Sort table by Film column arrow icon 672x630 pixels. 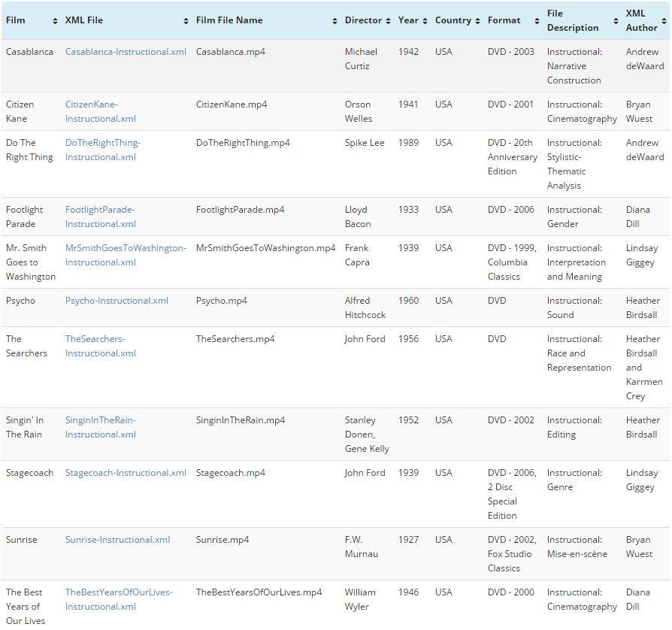pos(55,21)
